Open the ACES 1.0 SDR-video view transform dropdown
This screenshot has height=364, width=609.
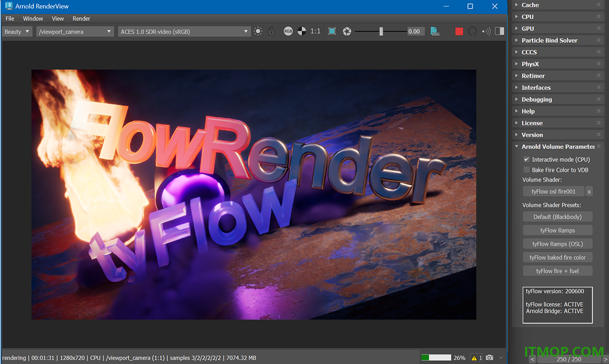pos(184,32)
